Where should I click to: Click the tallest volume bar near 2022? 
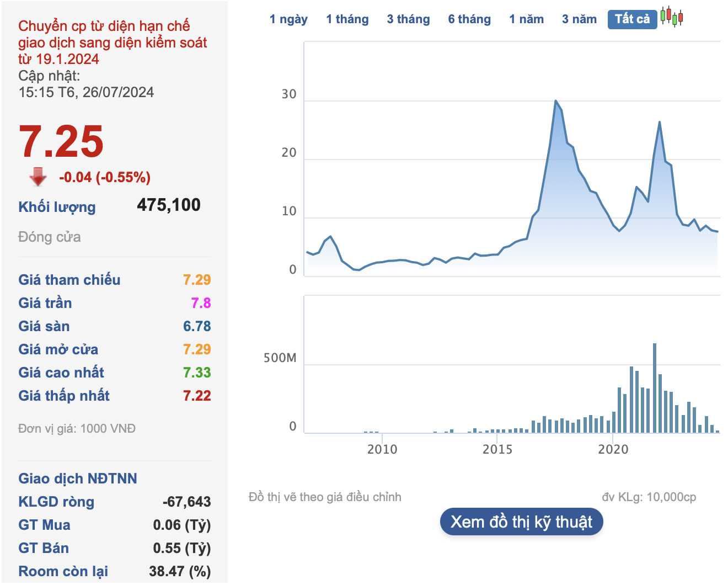[x=655, y=388]
